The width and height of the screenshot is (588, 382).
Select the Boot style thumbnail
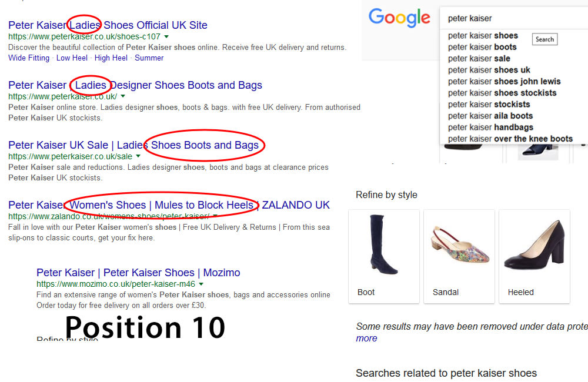coord(383,256)
